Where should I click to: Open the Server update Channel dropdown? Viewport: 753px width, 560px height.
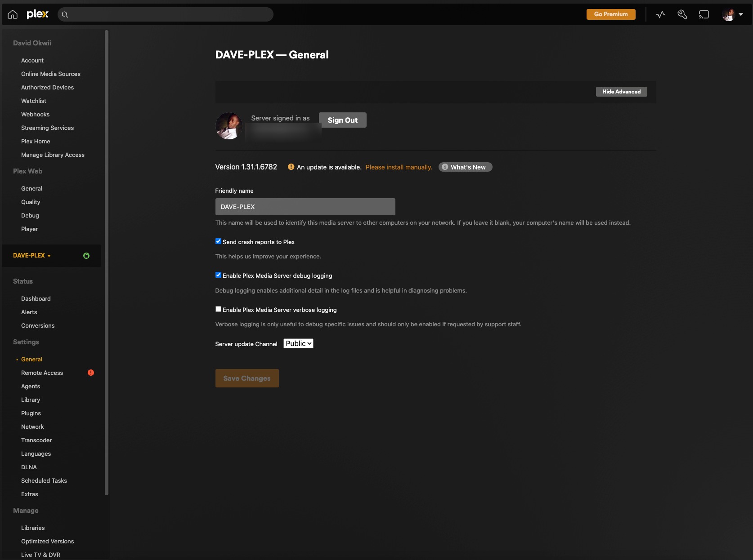pyautogui.click(x=298, y=343)
